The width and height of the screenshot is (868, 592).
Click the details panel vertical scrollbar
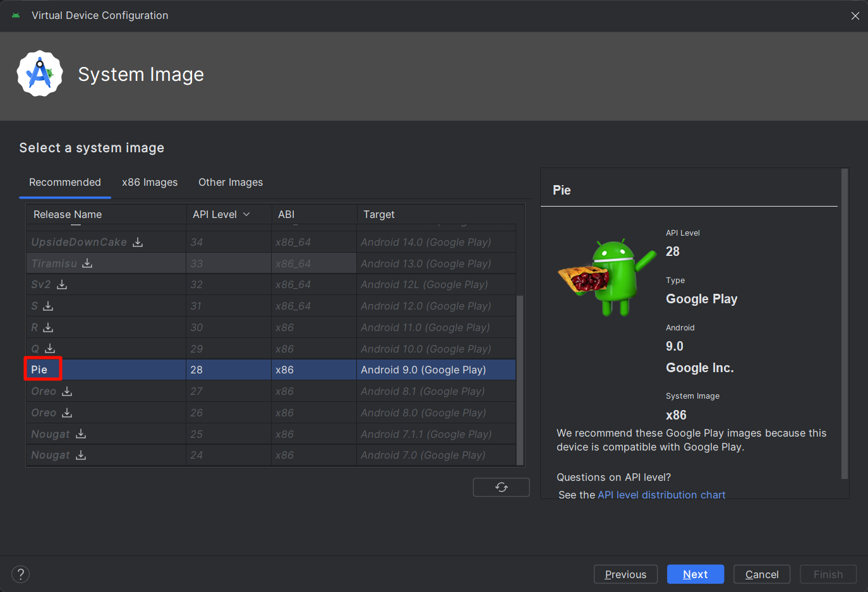click(845, 323)
